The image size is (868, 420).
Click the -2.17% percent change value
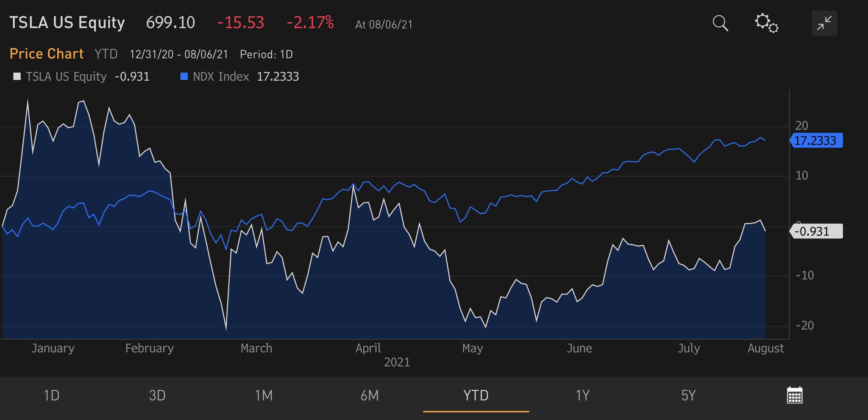click(310, 22)
